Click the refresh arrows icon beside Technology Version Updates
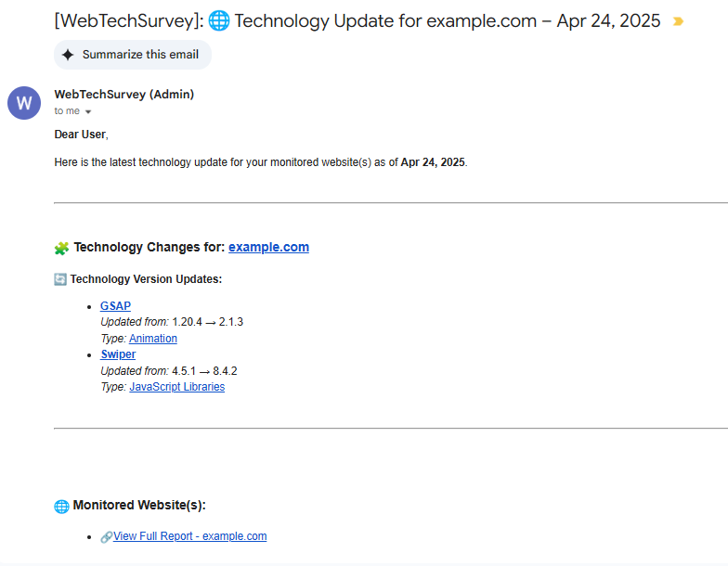The width and height of the screenshot is (728, 566). pyautogui.click(x=60, y=279)
